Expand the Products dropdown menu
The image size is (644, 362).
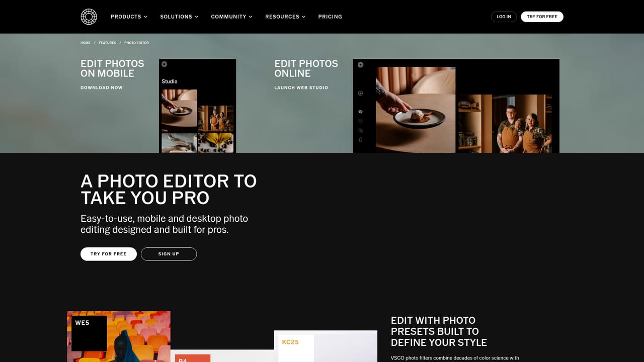click(x=129, y=17)
